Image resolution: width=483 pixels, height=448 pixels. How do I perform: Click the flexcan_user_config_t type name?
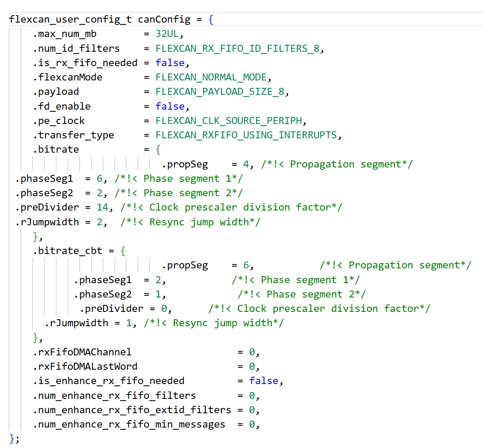(x=70, y=20)
